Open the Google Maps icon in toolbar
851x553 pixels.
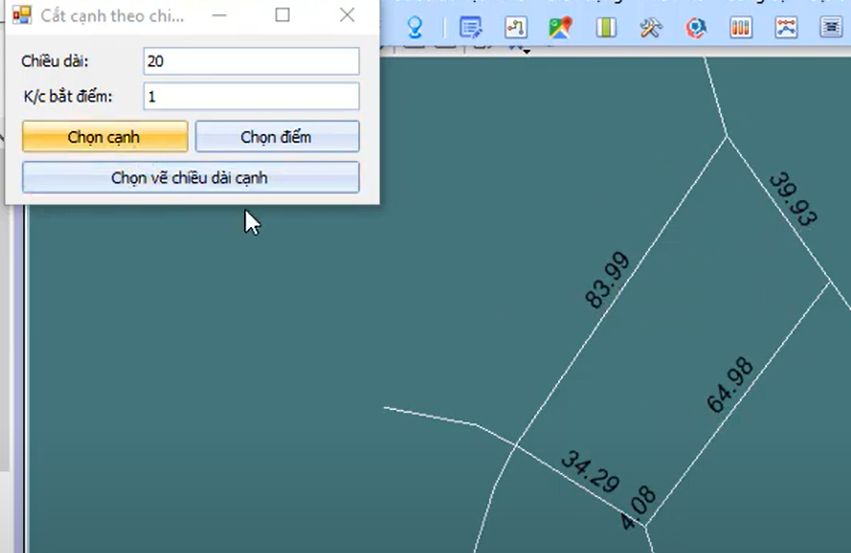pos(560,28)
